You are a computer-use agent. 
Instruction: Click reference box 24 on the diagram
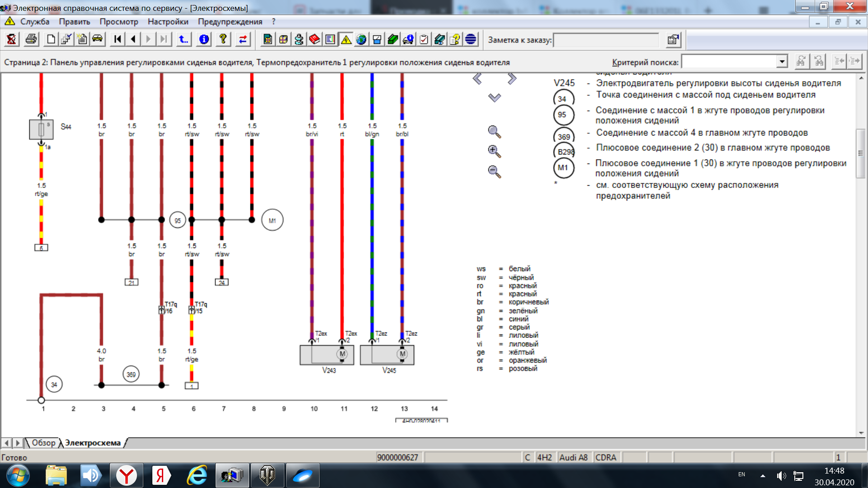coord(222,282)
